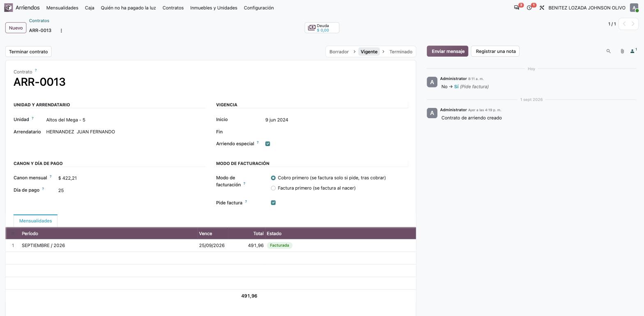Open 'Quién no ha pagado la luz' menu
This screenshot has height=316, width=644.
point(128,8)
